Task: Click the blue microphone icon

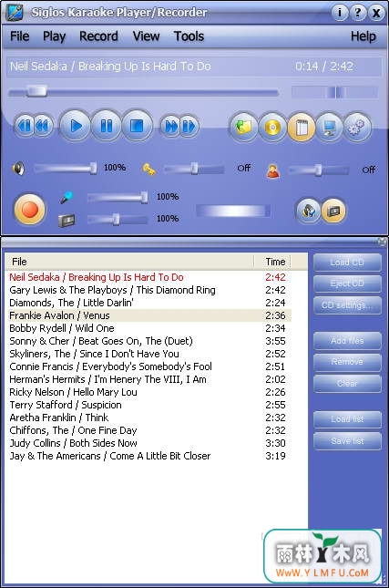Action: pyautogui.click(x=67, y=197)
